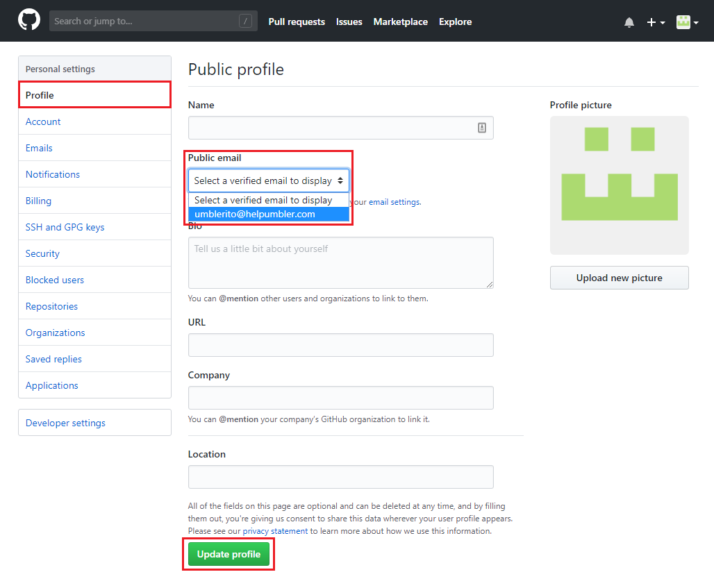
Task: Click the Public profile heading
Action: point(236,69)
